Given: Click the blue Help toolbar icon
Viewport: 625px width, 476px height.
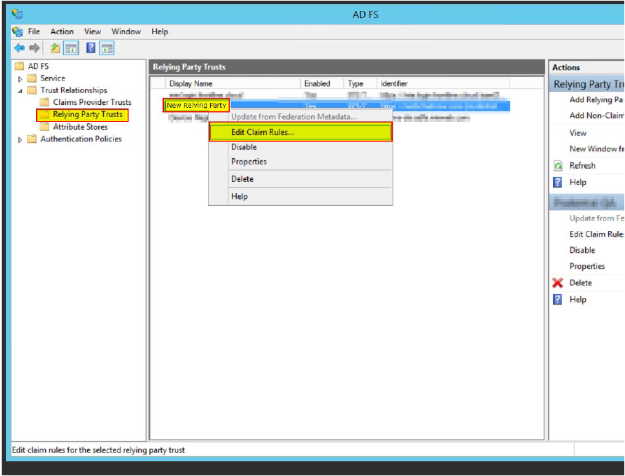Looking at the screenshot, I should point(90,48).
